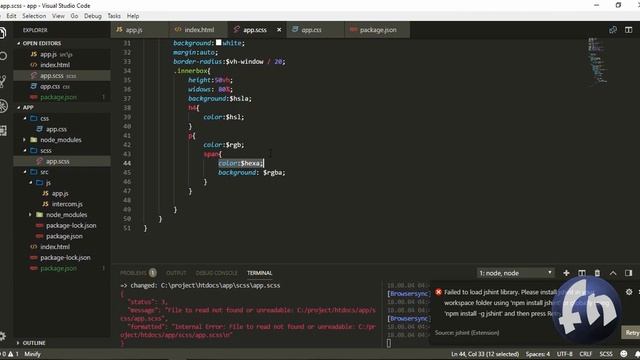Show the Output panel tab
Image resolution: width=640 pixels, height=360 pixels.
click(176, 273)
